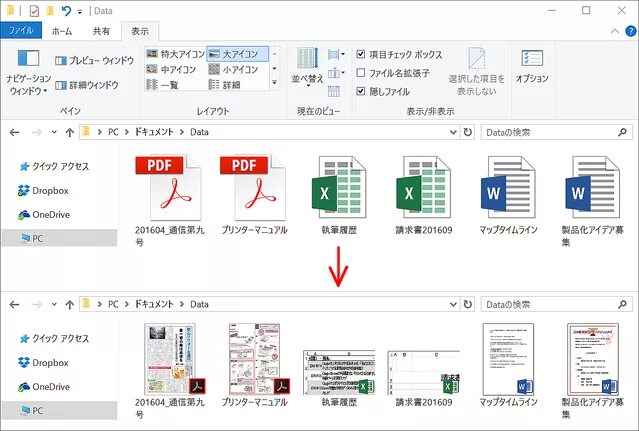
Task: Select the 表示 ribbon tab
Action: (140, 31)
